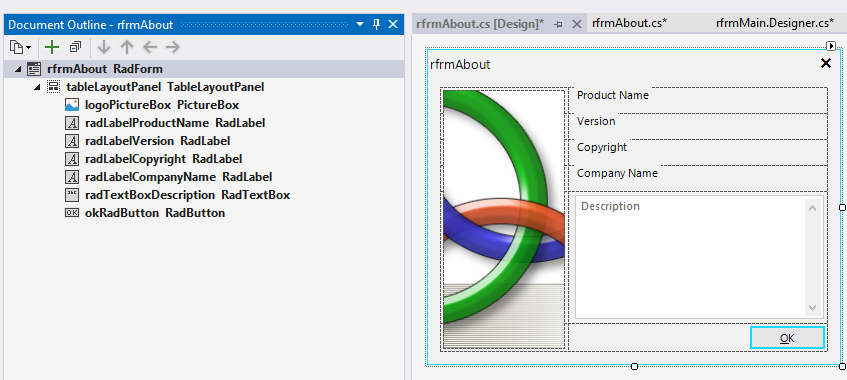The height and width of the screenshot is (380, 847).
Task: Select logoPictureBox PictureBox in outline
Action: pyautogui.click(x=162, y=105)
